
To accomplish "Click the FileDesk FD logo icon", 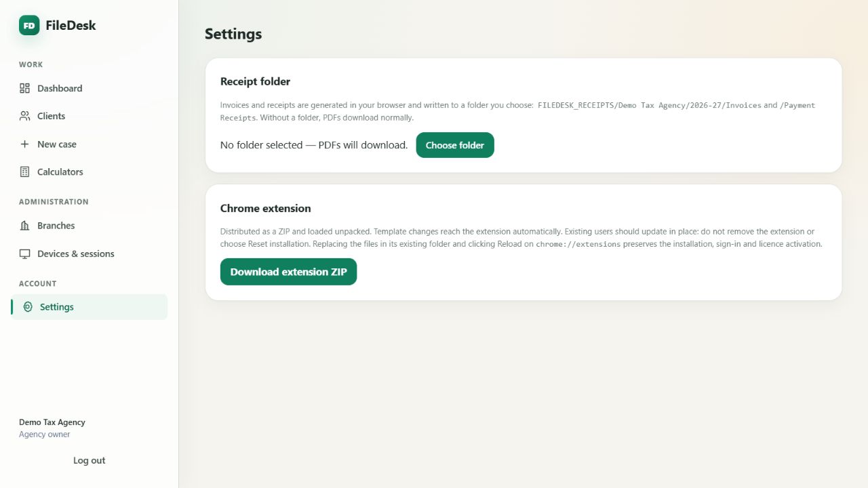I will [29, 26].
